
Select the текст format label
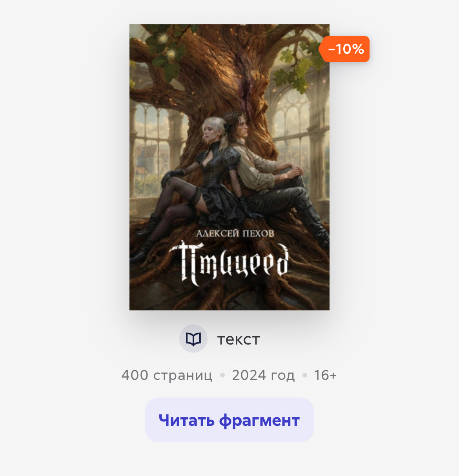click(239, 339)
